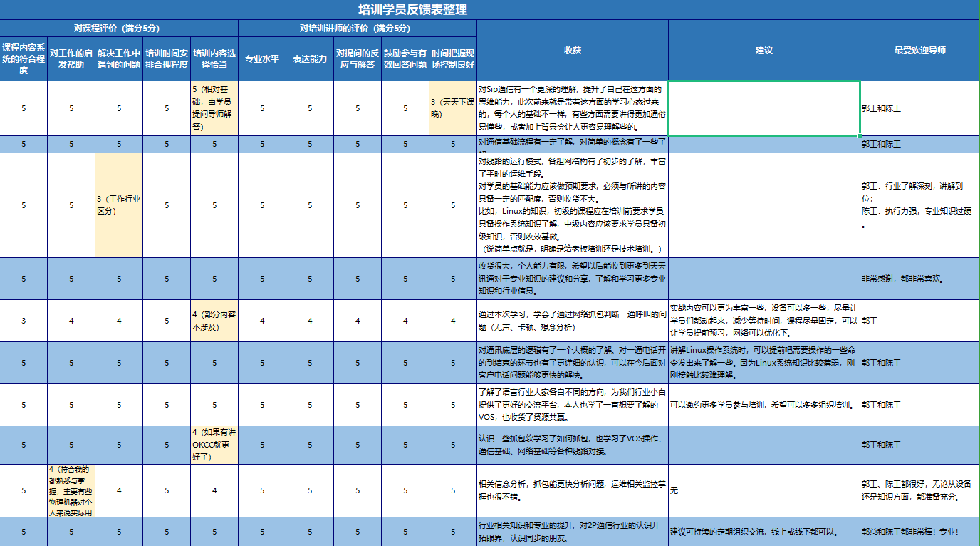Select the cell 郭总和陈工都非常棒！专业！
980x546 pixels.
point(919,532)
